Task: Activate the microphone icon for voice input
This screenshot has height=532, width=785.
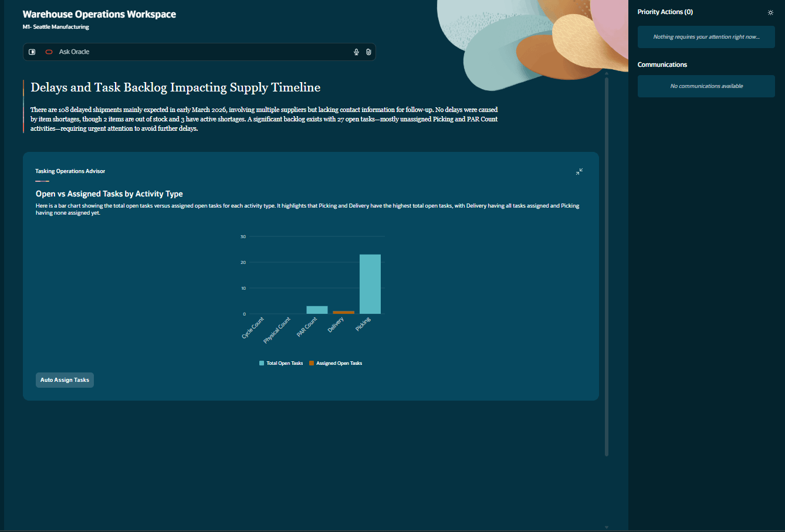Action: (356, 52)
